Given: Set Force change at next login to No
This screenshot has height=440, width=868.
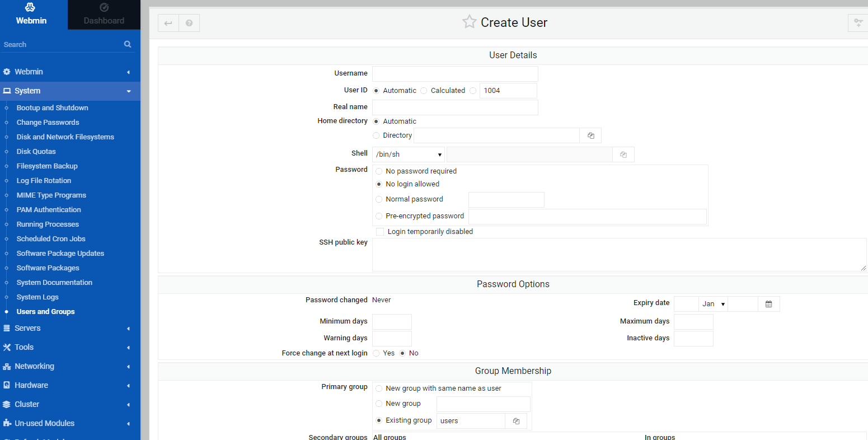Looking at the screenshot, I should tap(402, 353).
